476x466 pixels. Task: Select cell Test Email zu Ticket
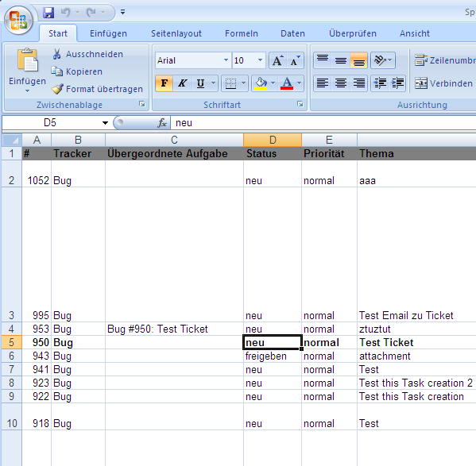tap(416, 316)
